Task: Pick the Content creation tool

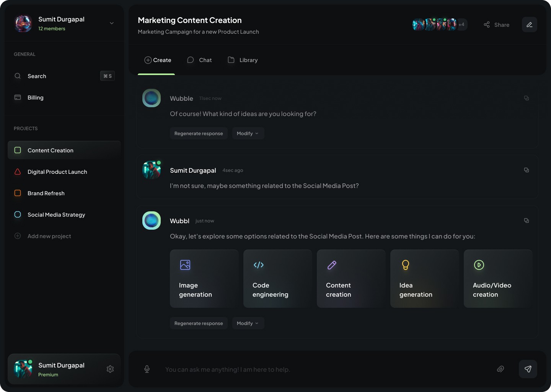Action: [x=351, y=279]
